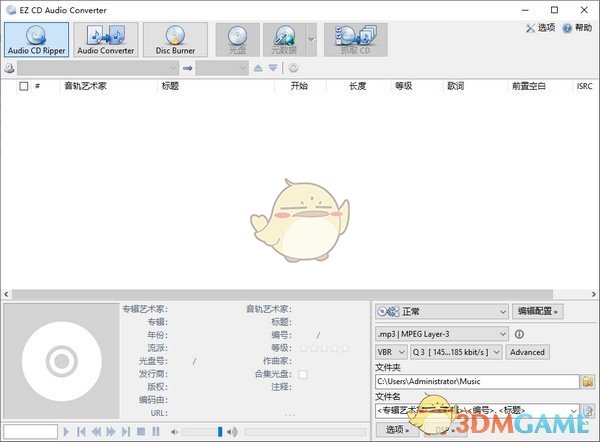The height and width of the screenshot is (442, 600).
Task: Click the load disc tray icon
Action: (x=273, y=68)
